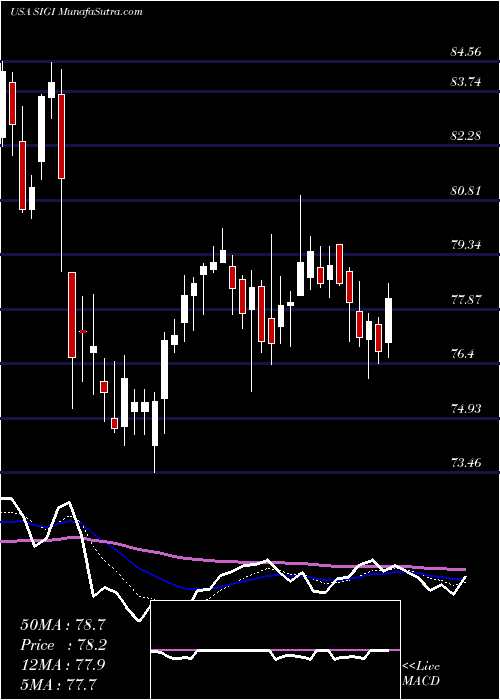This screenshot has height=700, width=500.
Task: Click the 76.4 price level label
Action: tap(462, 354)
